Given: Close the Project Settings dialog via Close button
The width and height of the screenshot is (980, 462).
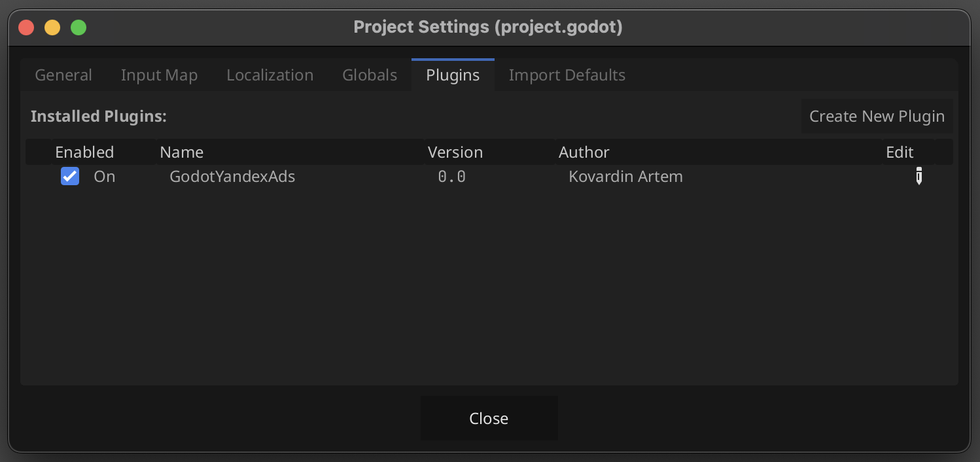Looking at the screenshot, I should [489, 418].
